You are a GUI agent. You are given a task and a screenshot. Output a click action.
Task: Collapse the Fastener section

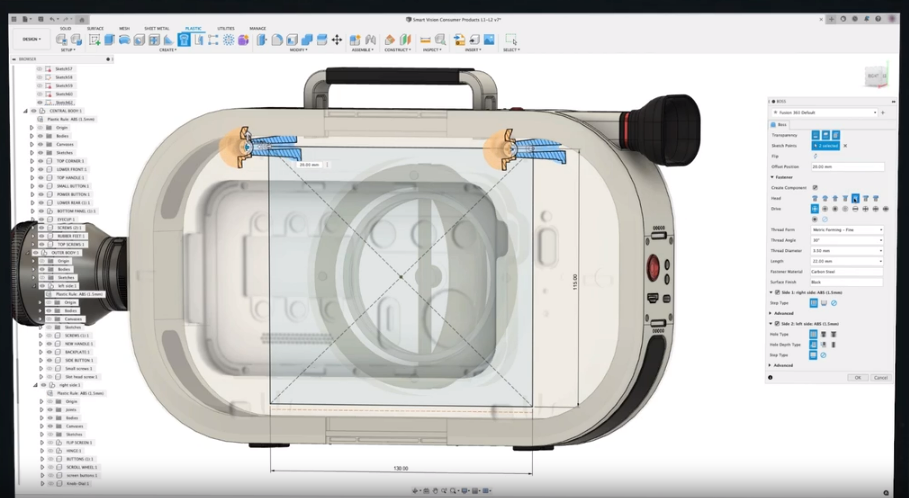(772, 177)
